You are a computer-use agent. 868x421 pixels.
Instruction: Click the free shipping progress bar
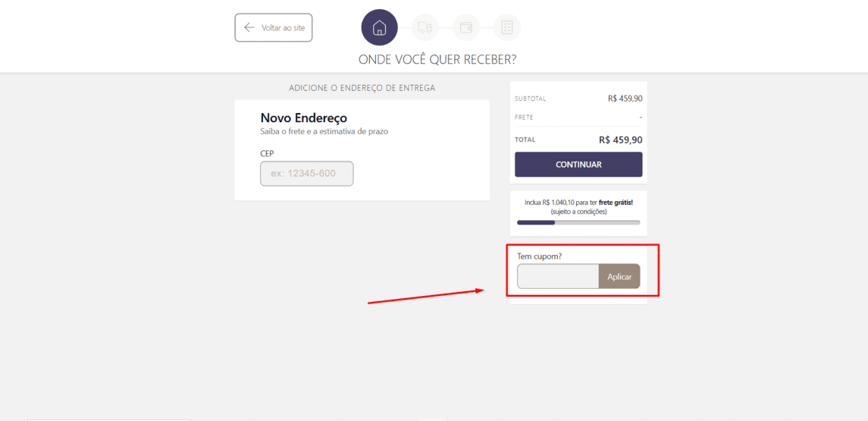578,222
